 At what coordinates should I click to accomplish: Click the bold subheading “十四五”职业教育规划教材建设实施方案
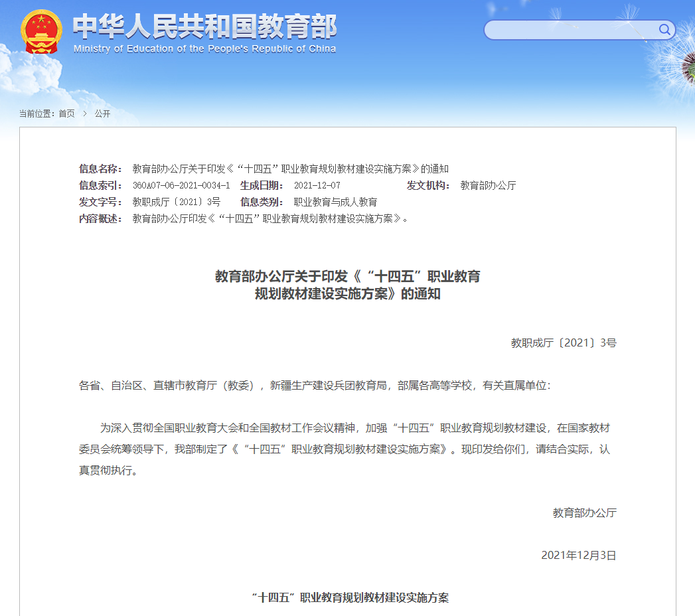pos(350,598)
